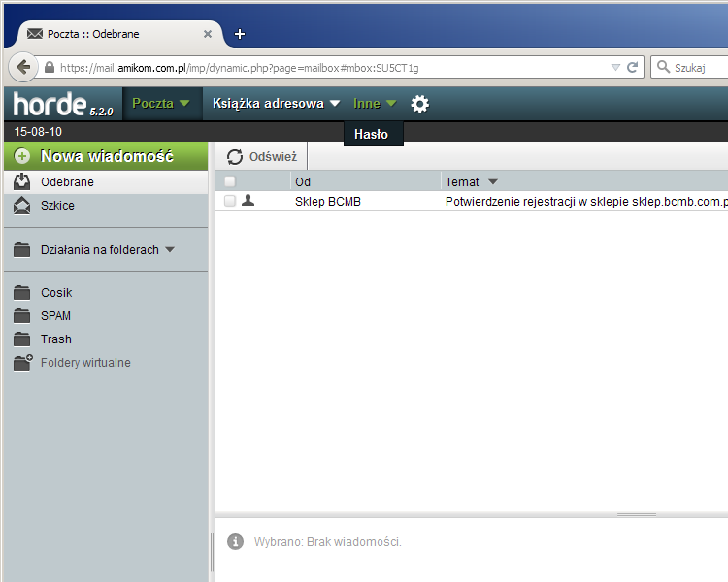Expand the Książka adresowa menu
The width and height of the screenshot is (728, 582).
tap(276, 103)
